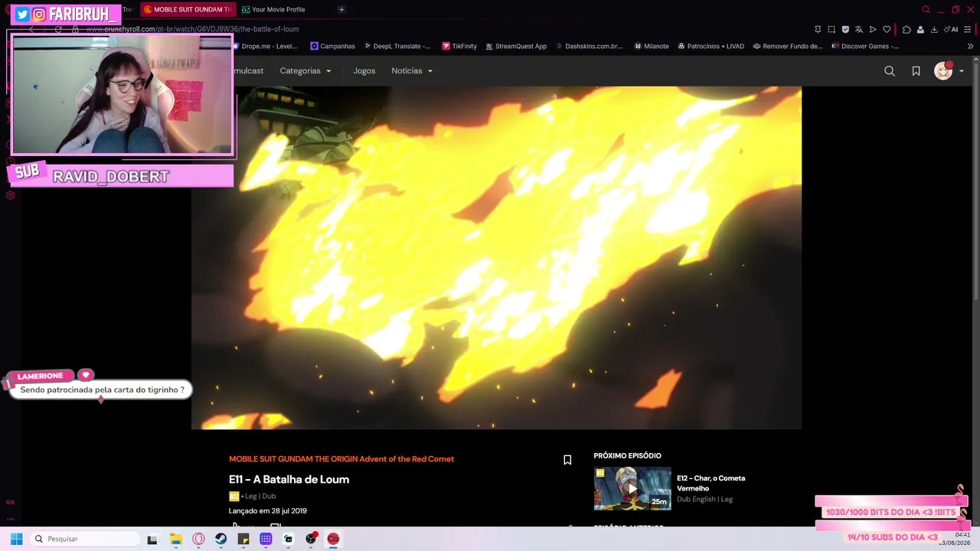Open the Dashskins.com.br bookmark

pyautogui.click(x=589, y=46)
